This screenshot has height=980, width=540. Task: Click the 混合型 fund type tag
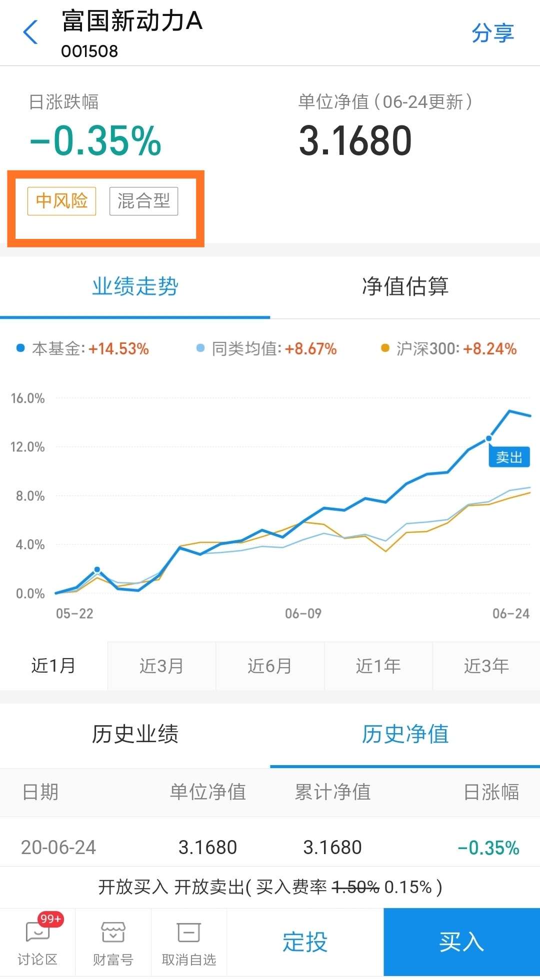(x=143, y=201)
